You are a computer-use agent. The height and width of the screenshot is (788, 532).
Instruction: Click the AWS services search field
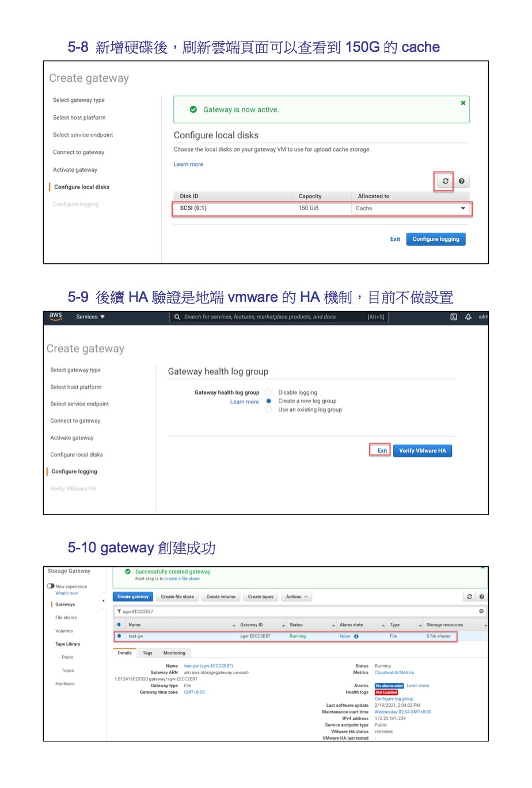(x=271, y=317)
